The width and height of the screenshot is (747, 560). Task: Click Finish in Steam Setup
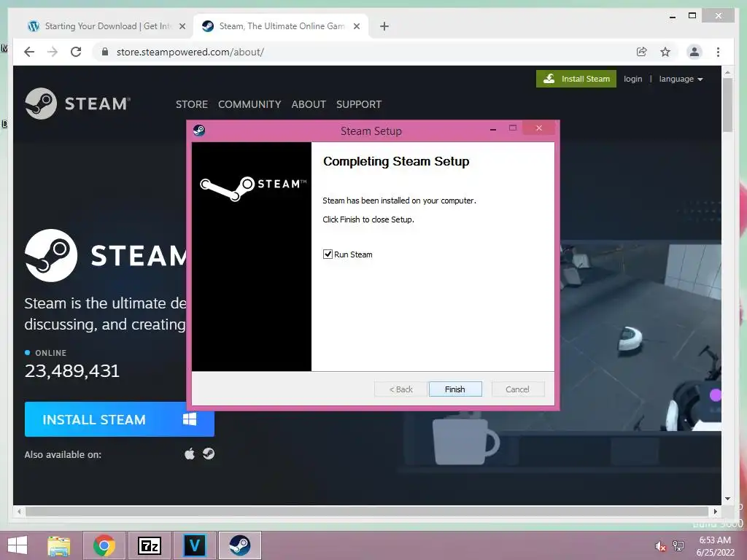[x=455, y=389]
